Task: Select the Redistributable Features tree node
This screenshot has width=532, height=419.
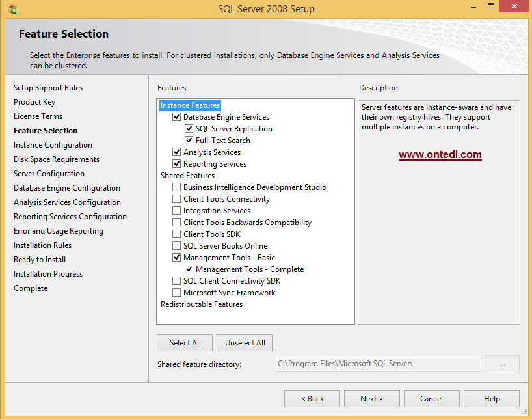Action: pyautogui.click(x=202, y=304)
